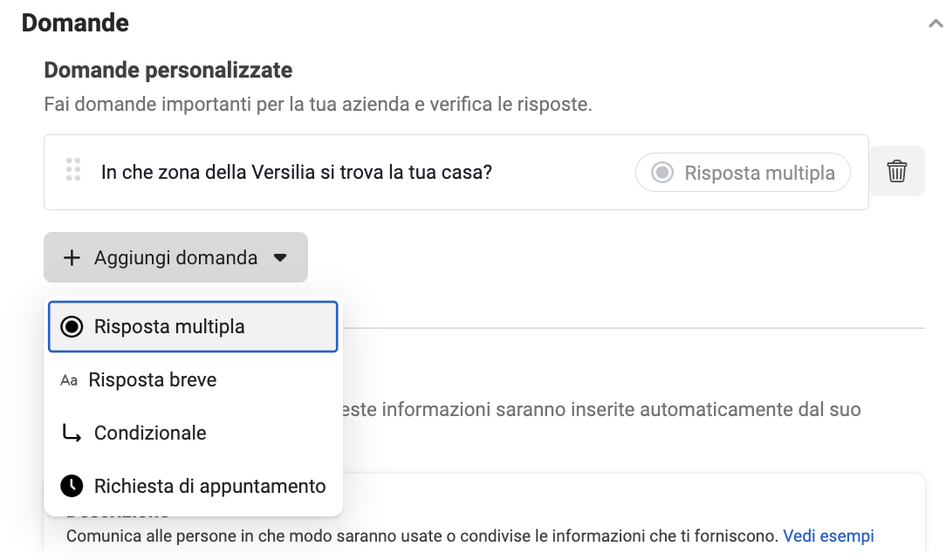Screen dimensions: 946x560
Task: Click the radio icon in Risposta multipla menu item
Action: point(72,327)
